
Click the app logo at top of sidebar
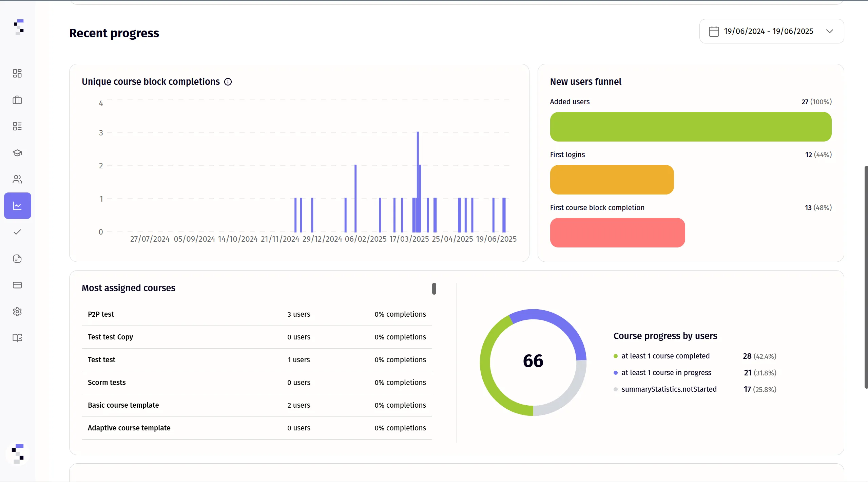click(19, 27)
